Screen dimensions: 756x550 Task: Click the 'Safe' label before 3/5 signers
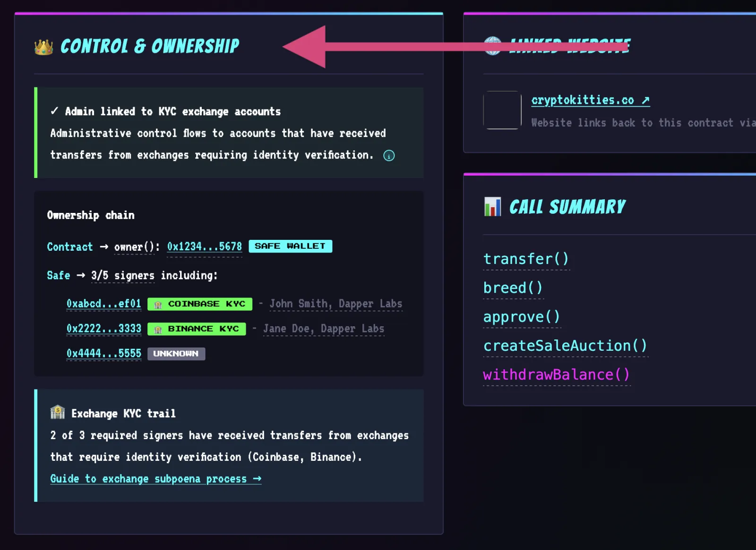[x=59, y=276]
